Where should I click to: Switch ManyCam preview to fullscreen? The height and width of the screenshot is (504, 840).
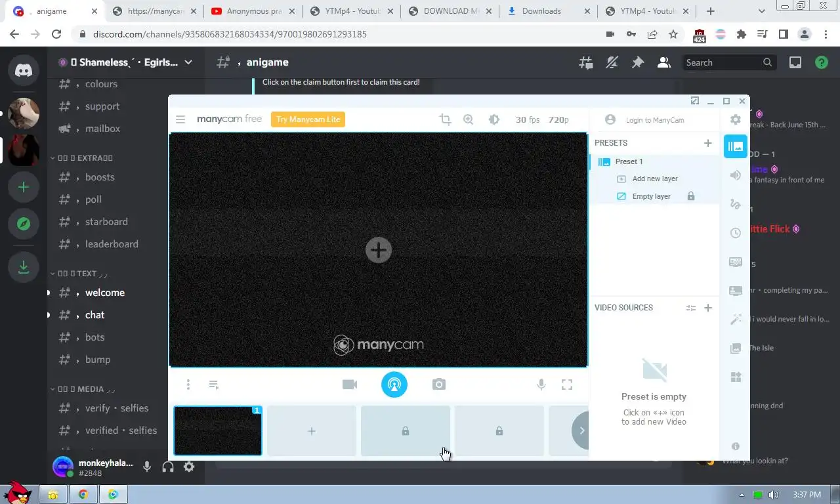pyautogui.click(x=567, y=385)
